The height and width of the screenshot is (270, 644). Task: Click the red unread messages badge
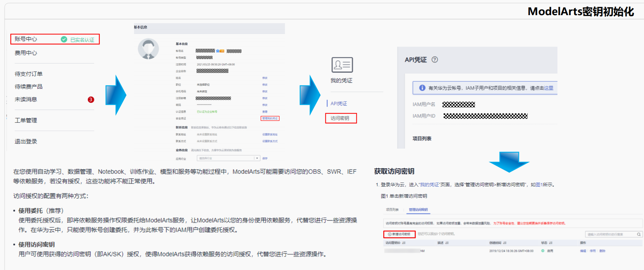pyautogui.click(x=91, y=100)
